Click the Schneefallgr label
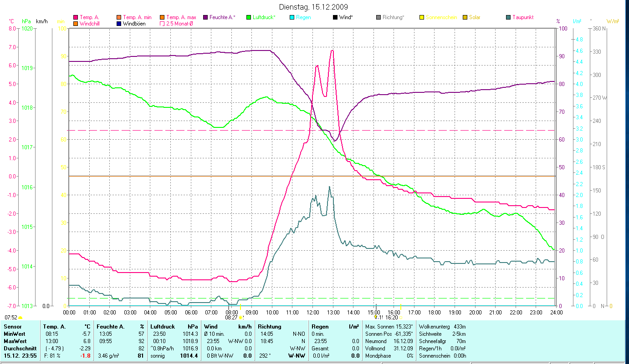Image resolution: width=629 pixels, height=364 pixels. pyautogui.click(x=433, y=341)
